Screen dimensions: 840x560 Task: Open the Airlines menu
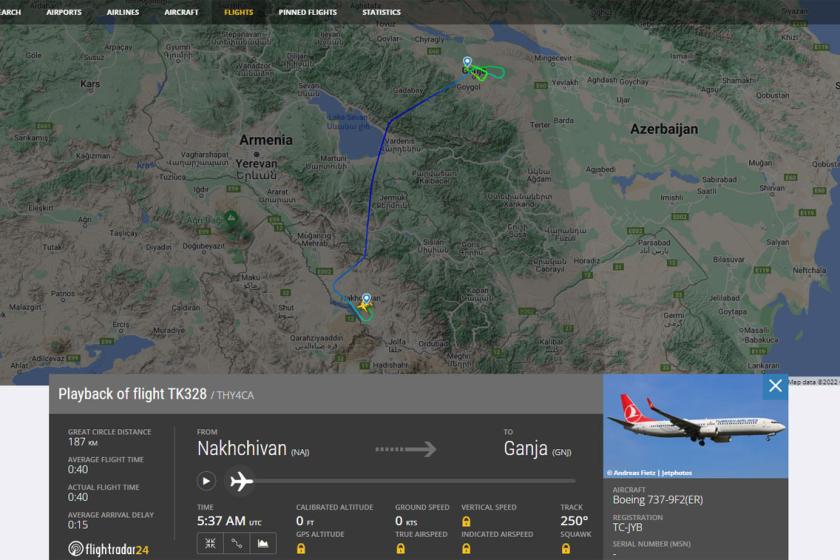(123, 12)
